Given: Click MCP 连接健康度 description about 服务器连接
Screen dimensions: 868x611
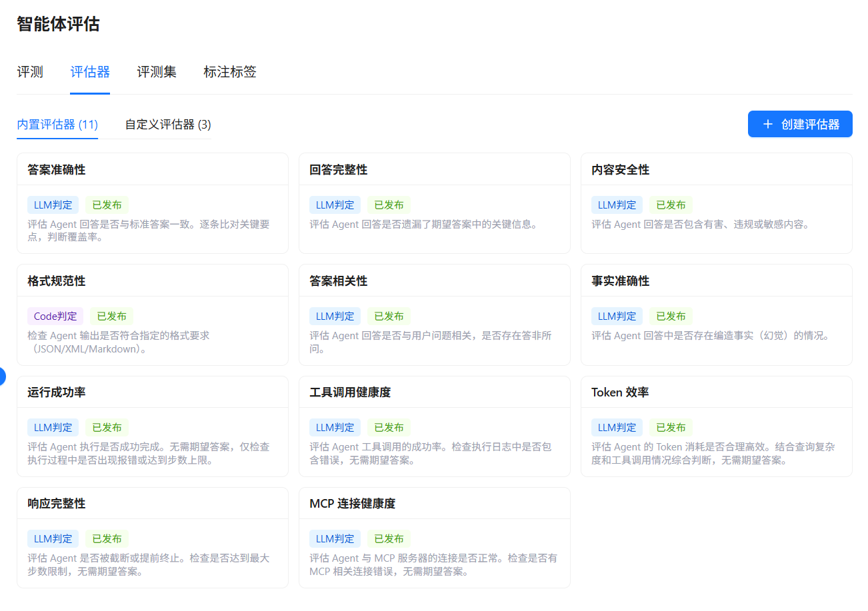Looking at the screenshot, I should pos(433,564).
